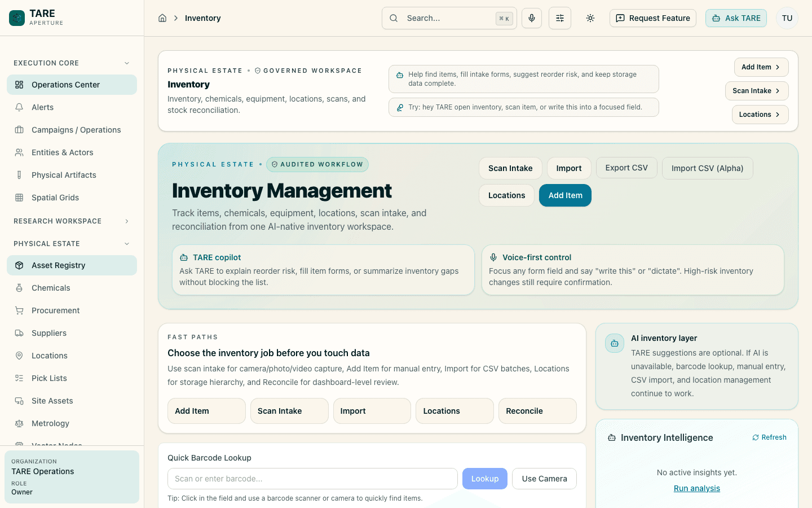Click Export CSV button
The height and width of the screenshot is (508, 812).
point(626,168)
